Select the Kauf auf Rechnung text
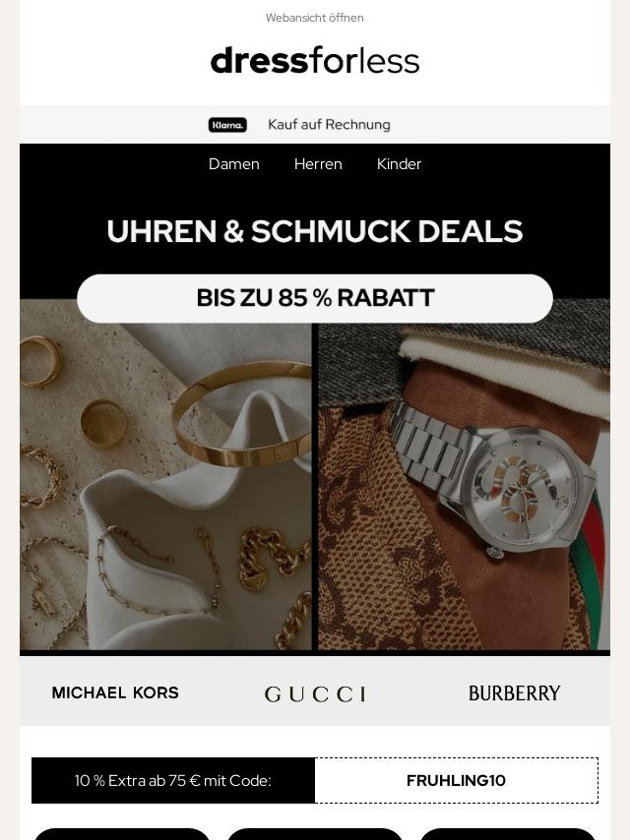 coord(329,124)
